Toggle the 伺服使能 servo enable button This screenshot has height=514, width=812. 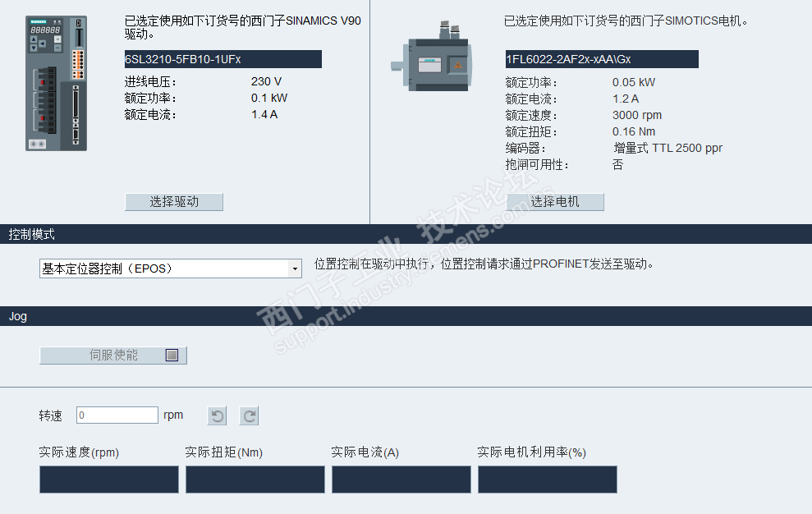click(x=113, y=356)
